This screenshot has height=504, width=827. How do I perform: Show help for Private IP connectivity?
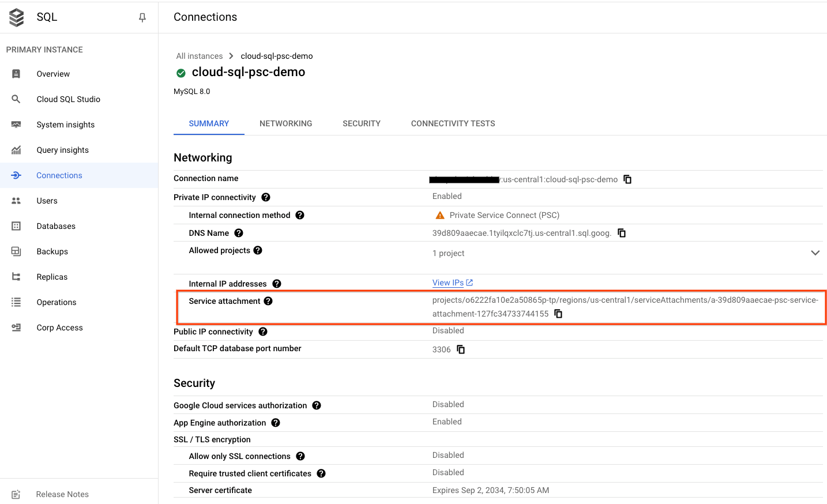click(x=266, y=197)
